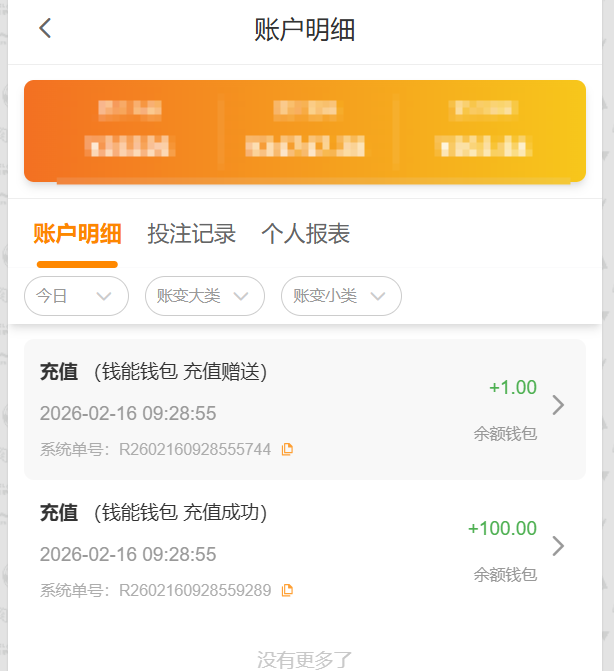Viewport: 614px width, 671px height.
Task: Select the 充值赠送 transaction title
Action: pos(153,372)
